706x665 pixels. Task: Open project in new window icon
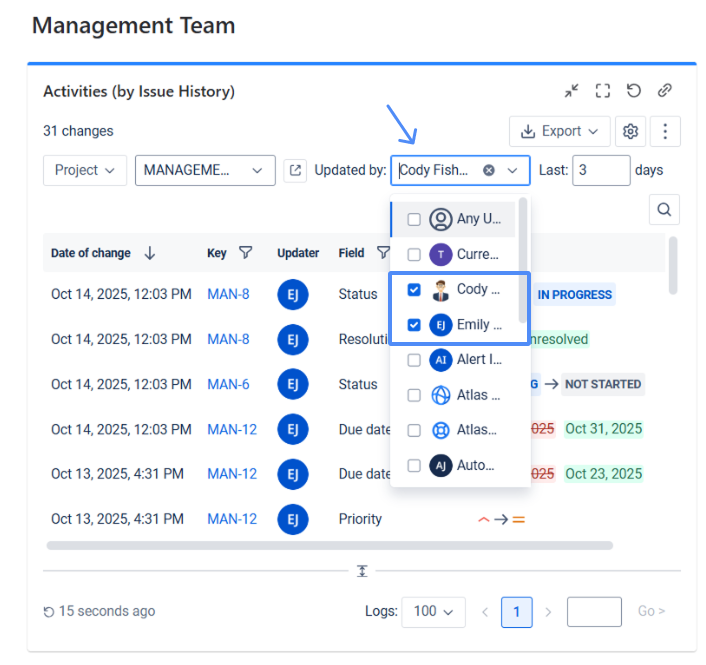pos(295,171)
